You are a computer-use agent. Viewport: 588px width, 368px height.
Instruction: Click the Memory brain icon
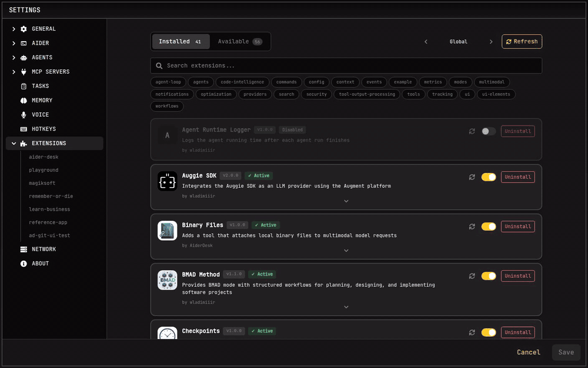[x=24, y=100]
